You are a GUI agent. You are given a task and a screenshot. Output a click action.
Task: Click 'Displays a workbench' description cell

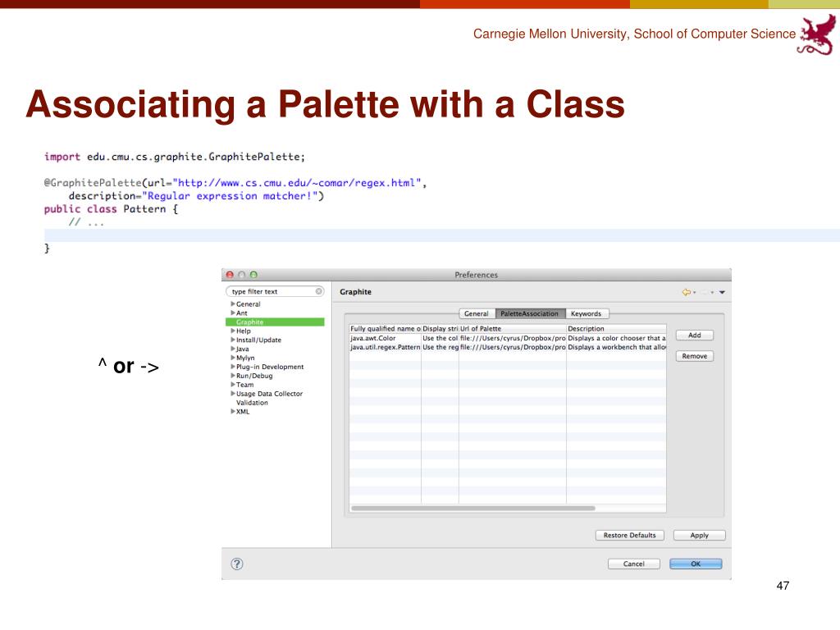[x=617, y=347]
